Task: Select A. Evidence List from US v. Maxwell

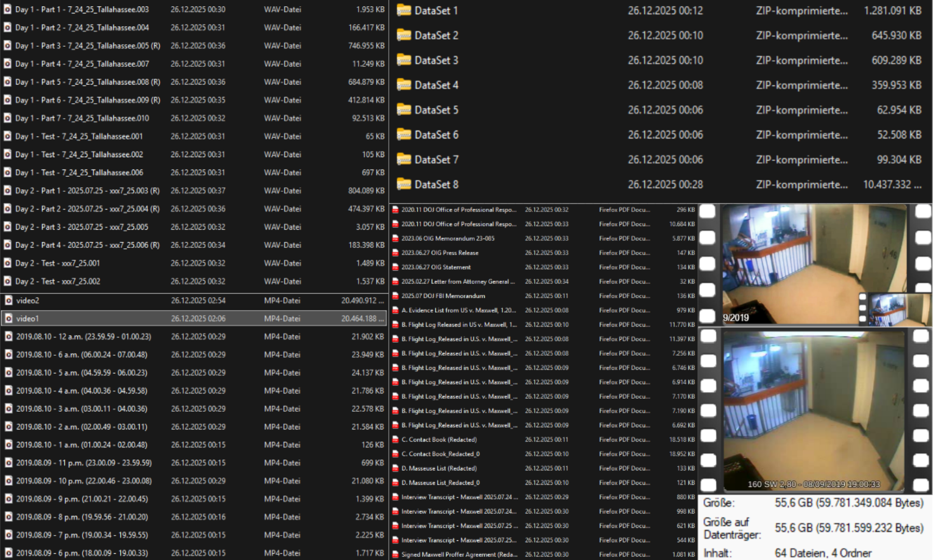Action: click(x=459, y=310)
